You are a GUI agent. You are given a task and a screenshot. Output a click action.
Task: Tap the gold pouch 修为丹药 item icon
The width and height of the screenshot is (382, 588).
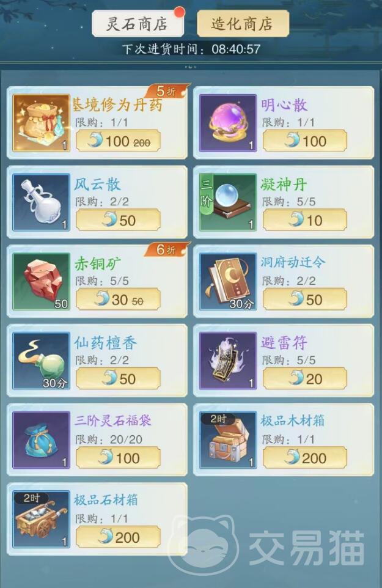41,123
